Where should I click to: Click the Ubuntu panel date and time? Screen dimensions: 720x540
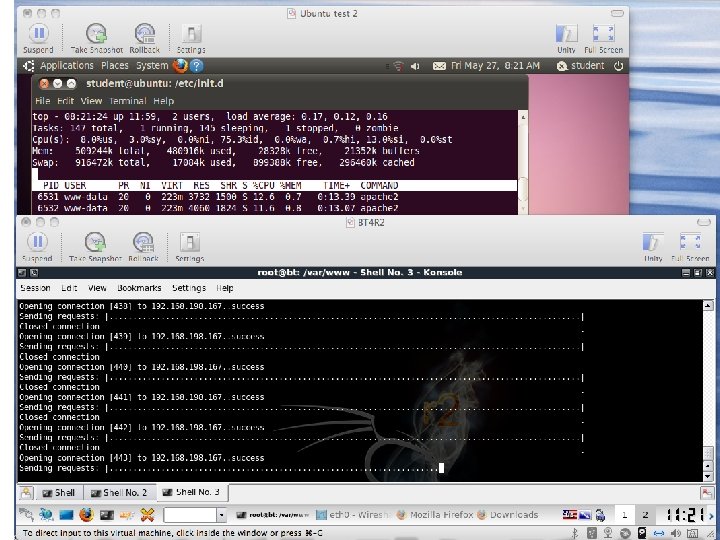click(x=495, y=66)
